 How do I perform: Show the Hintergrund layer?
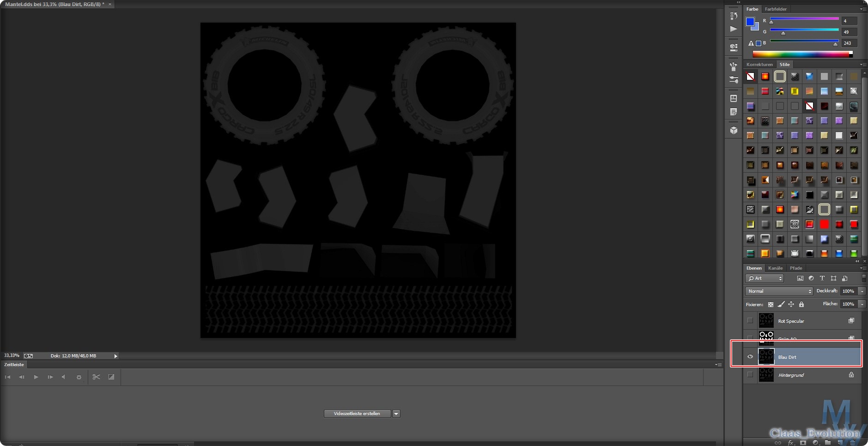tap(750, 375)
